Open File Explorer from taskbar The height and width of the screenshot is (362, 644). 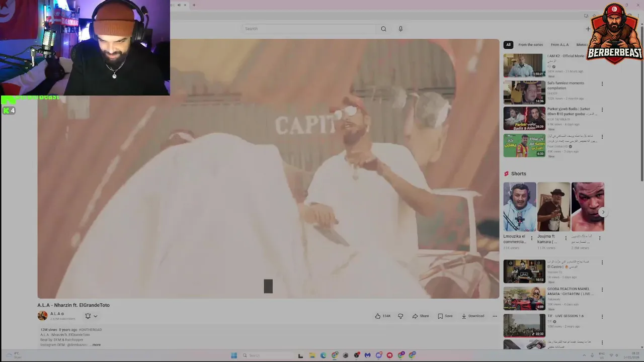coord(312,355)
